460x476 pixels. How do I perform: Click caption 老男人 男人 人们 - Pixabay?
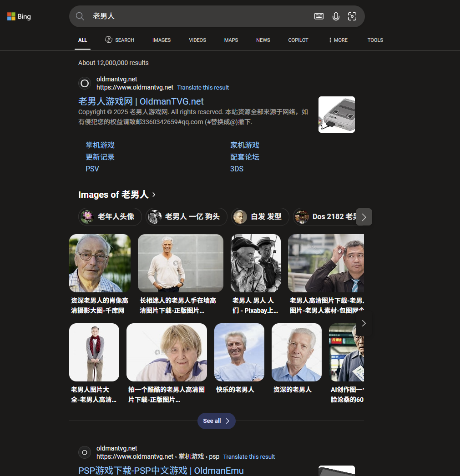point(255,306)
